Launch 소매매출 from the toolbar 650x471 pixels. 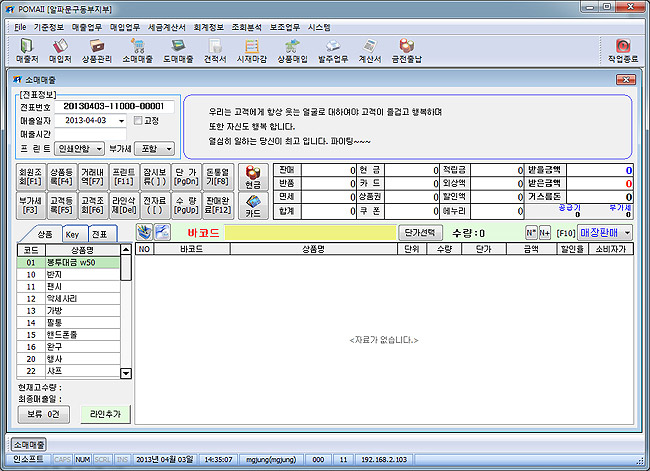137,51
